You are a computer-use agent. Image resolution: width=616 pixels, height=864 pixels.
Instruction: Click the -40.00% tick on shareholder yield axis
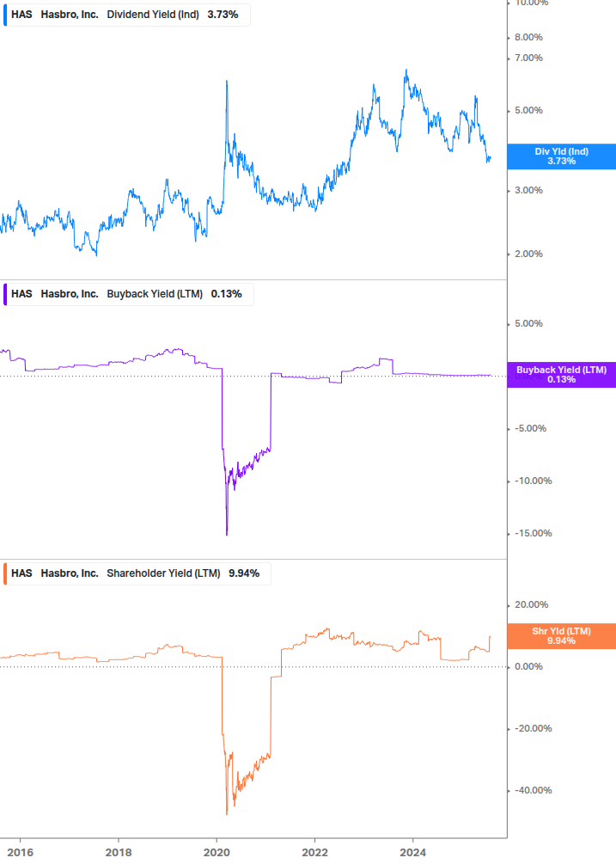tap(533, 790)
